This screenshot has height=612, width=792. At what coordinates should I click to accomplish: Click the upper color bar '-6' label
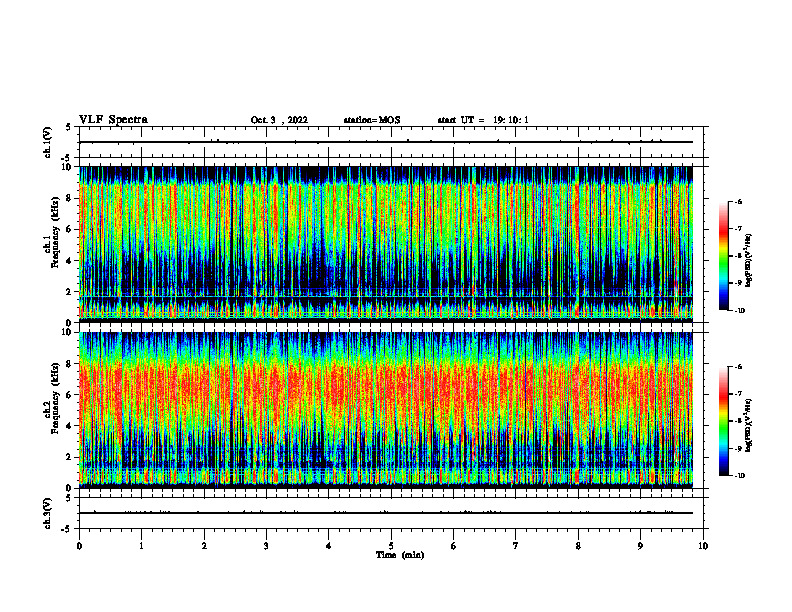click(x=739, y=201)
